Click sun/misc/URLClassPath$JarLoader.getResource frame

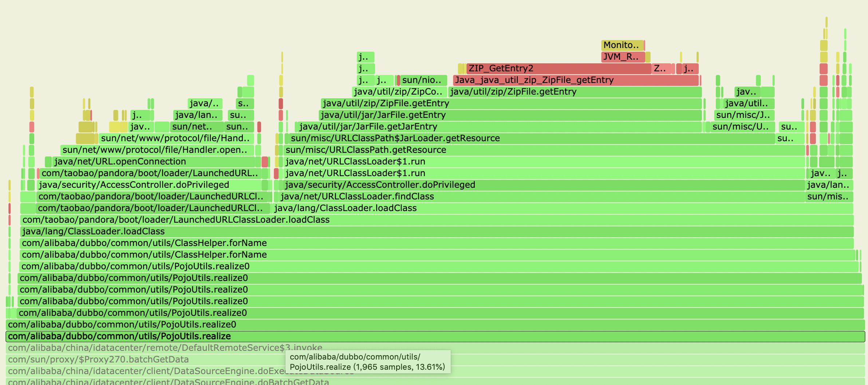(532, 138)
